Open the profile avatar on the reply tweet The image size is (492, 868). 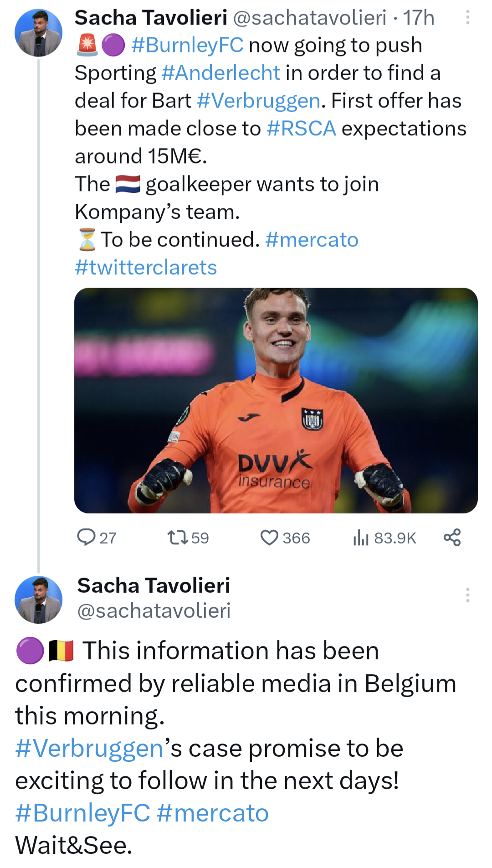pyautogui.click(x=38, y=599)
